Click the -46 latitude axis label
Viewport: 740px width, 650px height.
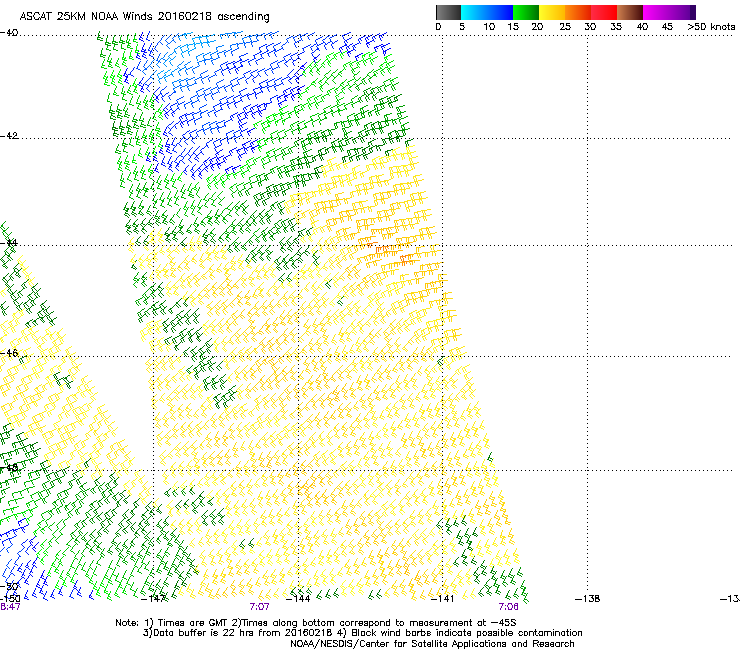(9, 353)
